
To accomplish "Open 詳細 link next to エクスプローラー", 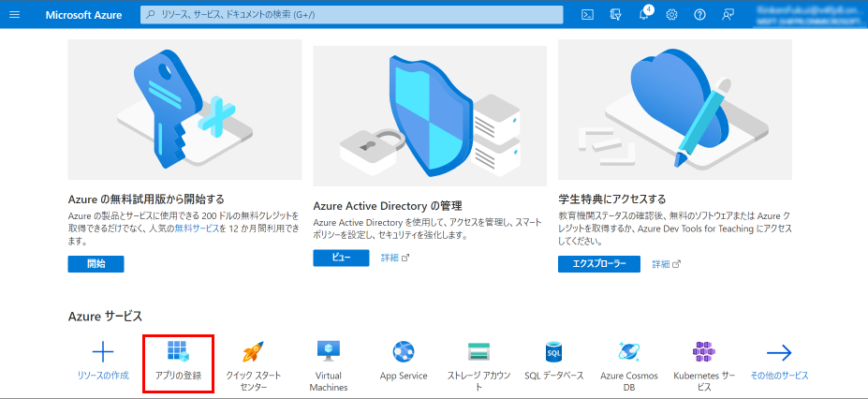I will 666,264.
